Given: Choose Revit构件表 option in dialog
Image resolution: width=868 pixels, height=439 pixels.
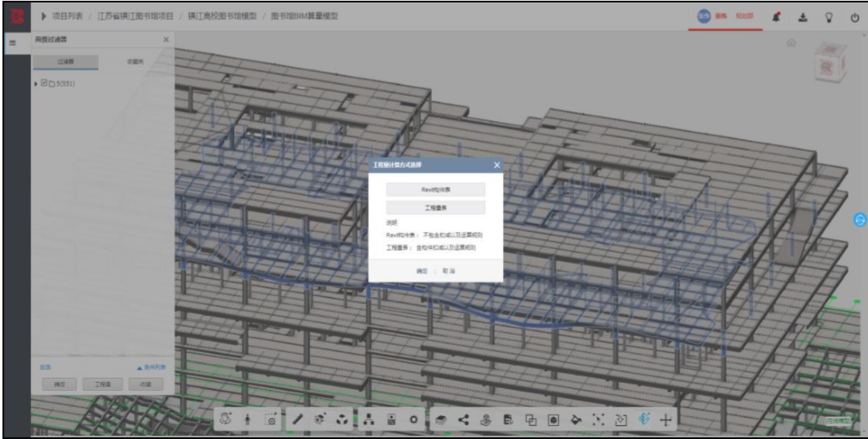Looking at the screenshot, I should tap(436, 190).
